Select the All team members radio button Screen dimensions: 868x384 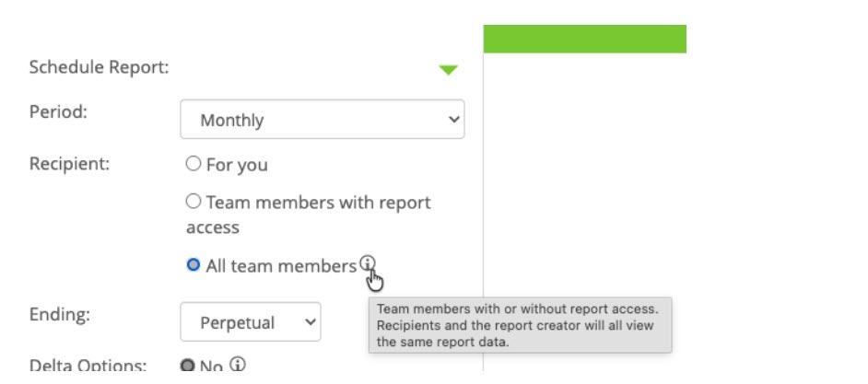[x=193, y=265]
